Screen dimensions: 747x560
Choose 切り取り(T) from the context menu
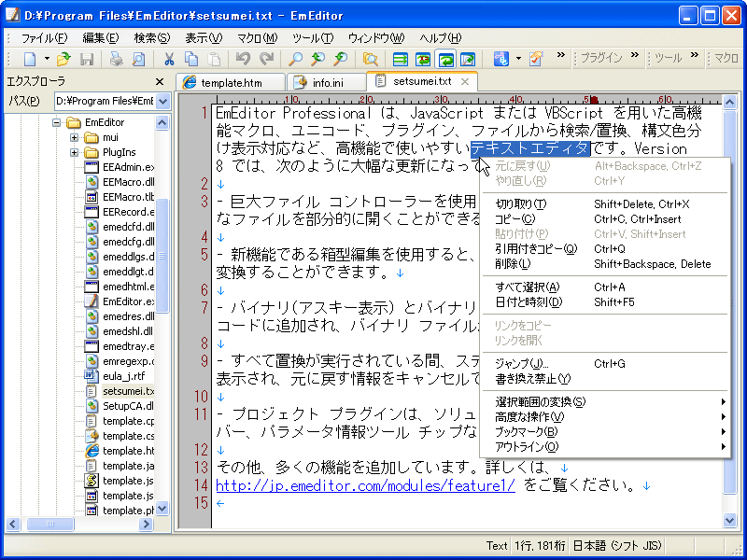pos(606,204)
